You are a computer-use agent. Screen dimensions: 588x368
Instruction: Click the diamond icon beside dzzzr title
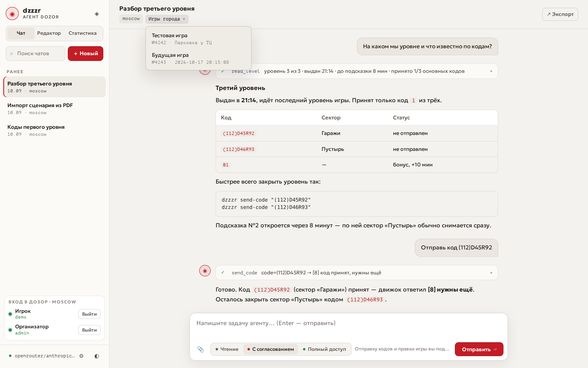point(97,14)
